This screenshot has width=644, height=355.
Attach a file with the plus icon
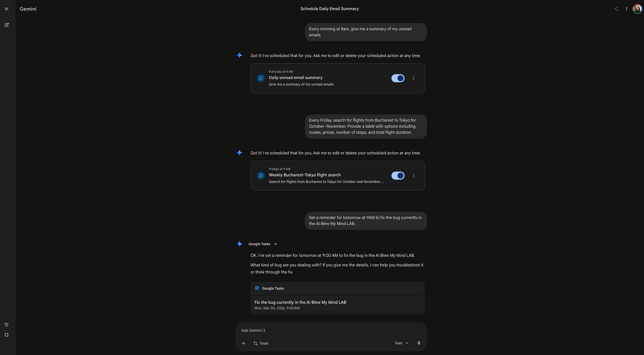tap(243, 343)
